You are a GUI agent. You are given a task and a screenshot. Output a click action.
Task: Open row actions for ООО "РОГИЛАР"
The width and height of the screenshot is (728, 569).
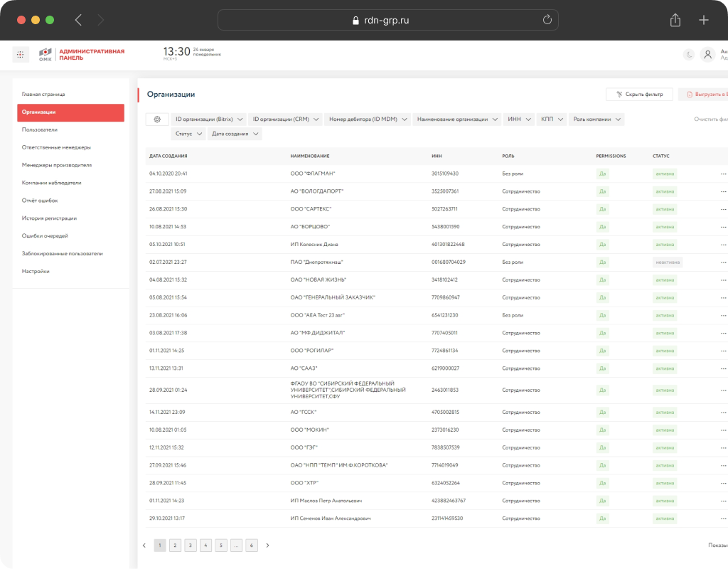coord(723,351)
